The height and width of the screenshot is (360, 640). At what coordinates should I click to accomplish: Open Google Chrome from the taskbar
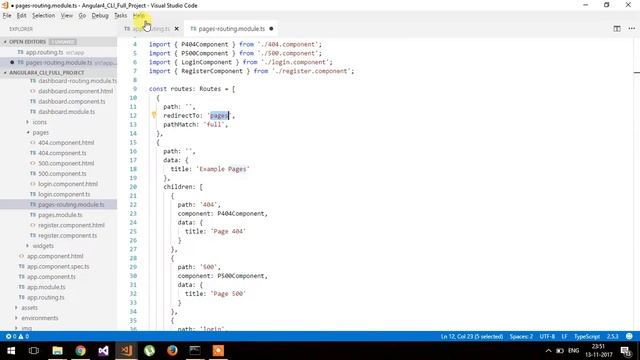click(x=80, y=351)
